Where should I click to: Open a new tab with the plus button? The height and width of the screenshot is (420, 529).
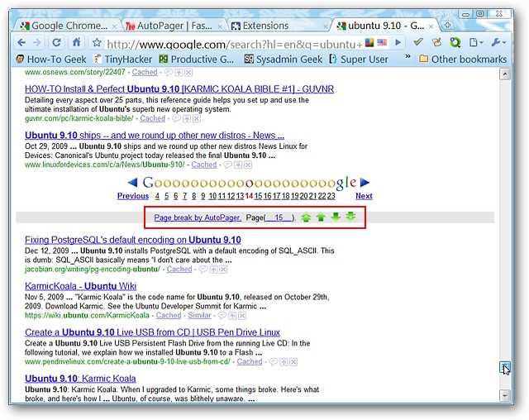(447, 25)
